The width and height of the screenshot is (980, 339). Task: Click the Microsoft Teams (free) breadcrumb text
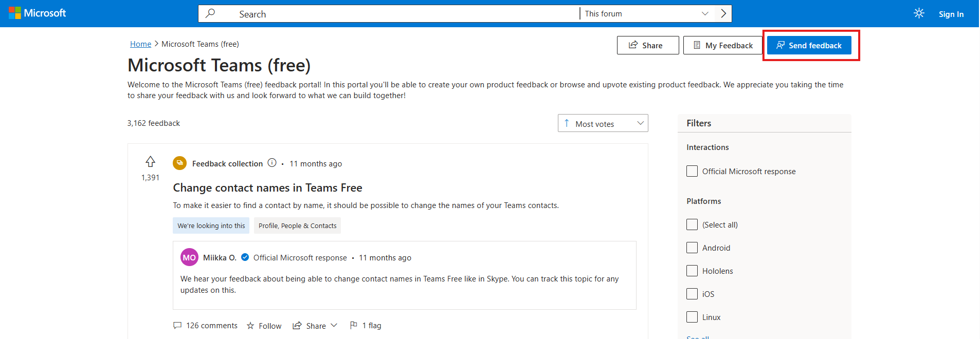(x=200, y=44)
